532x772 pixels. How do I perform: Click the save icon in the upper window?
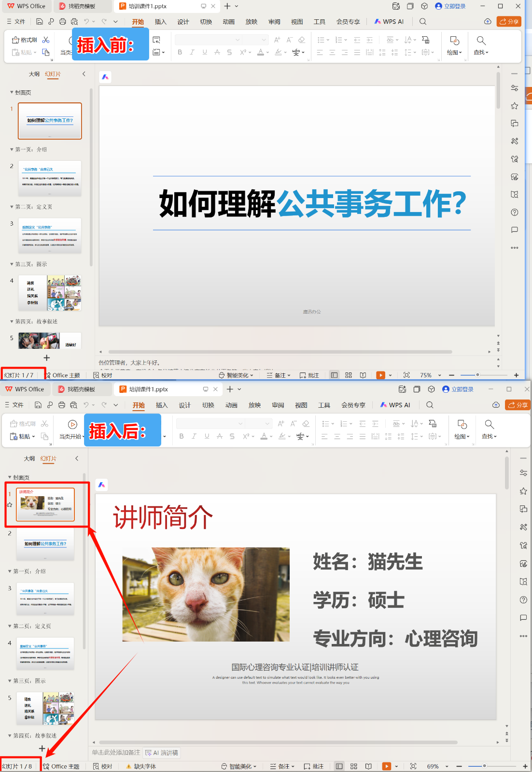(x=40, y=22)
